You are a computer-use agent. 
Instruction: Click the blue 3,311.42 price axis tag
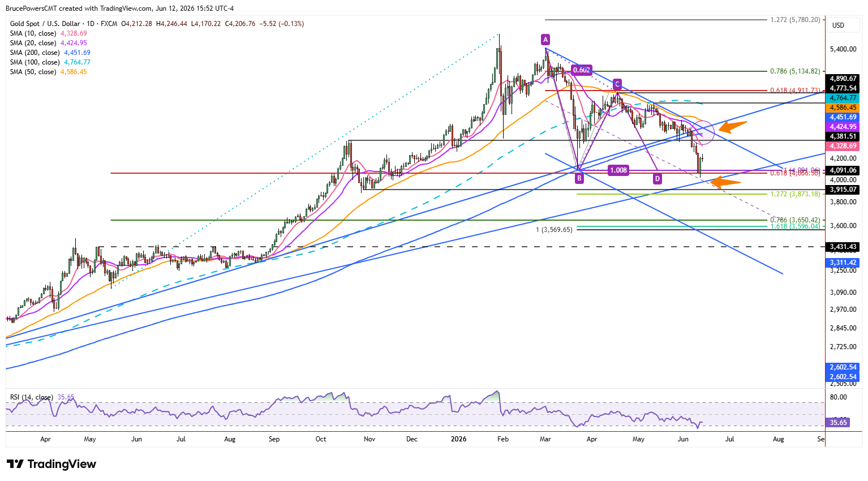[843, 263]
